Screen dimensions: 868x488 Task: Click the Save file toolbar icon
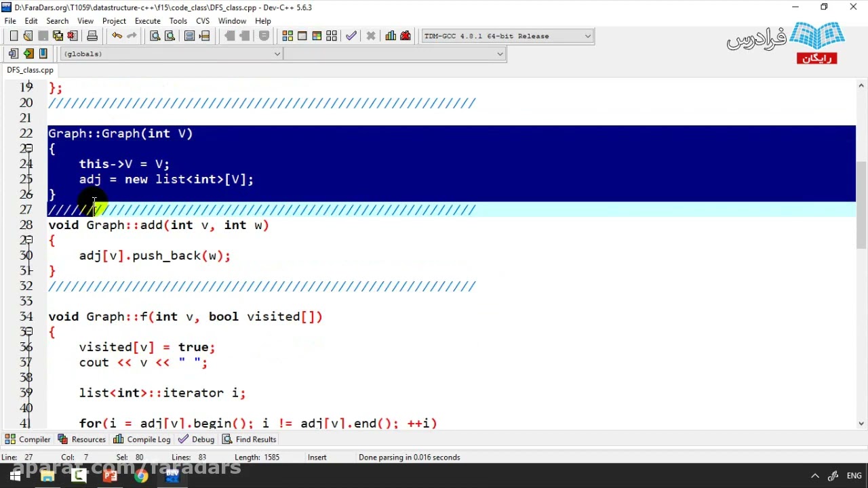[x=43, y=36]
